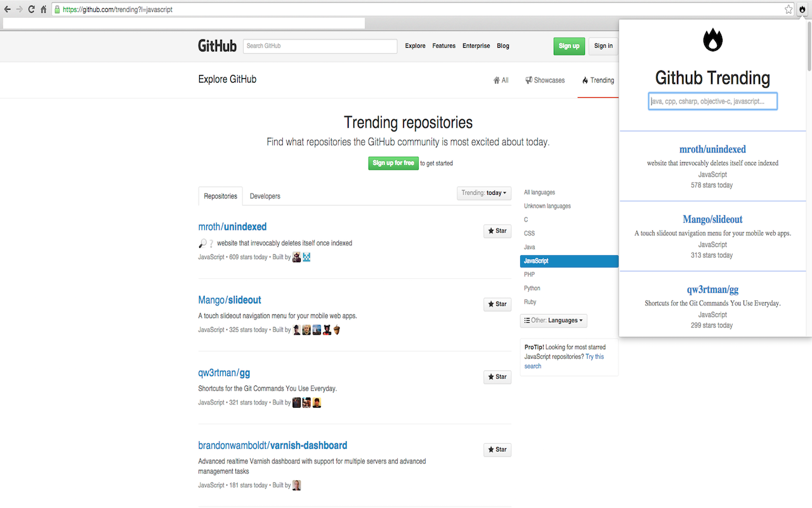Open last contributor avatar for qw3rtman/gg
The height and width of the screenshot is (508, 812).
pyautogui.click(x=317, y=403)
